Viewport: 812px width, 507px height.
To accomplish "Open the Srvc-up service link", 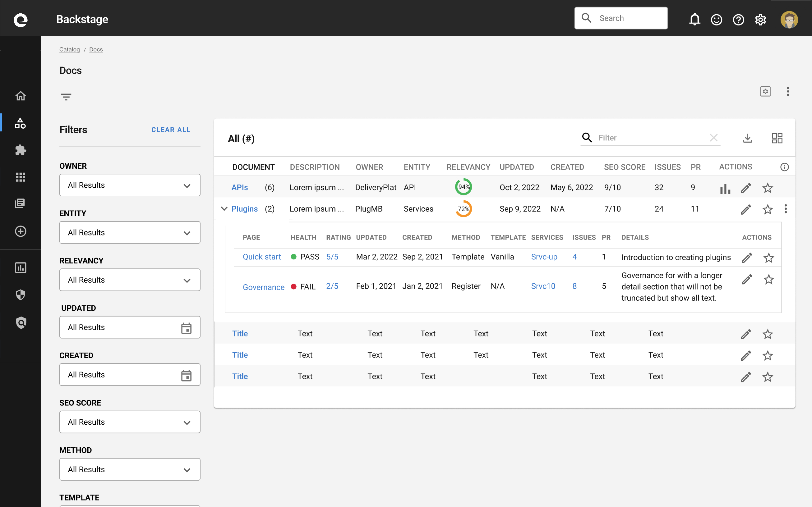I will tap(544, 257).
